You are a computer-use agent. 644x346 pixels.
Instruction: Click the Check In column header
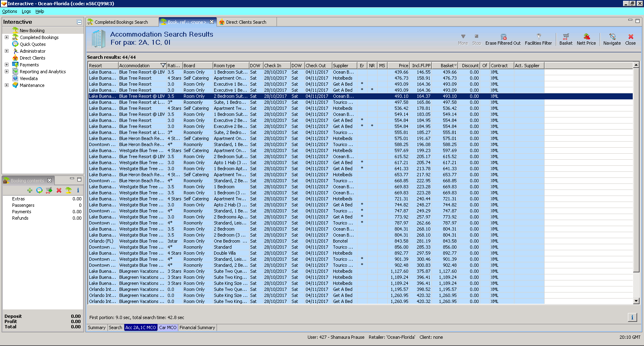[x=277, y=66]
